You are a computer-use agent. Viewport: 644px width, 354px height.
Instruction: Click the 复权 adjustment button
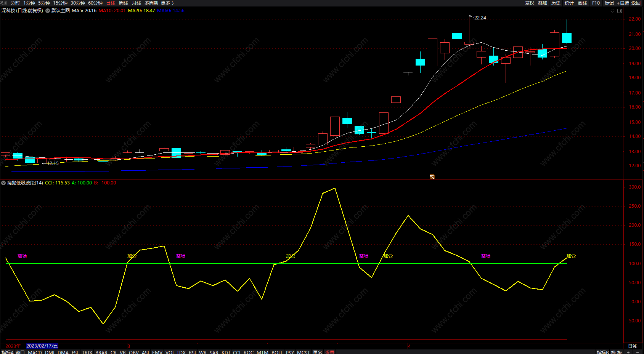point(530,3)
